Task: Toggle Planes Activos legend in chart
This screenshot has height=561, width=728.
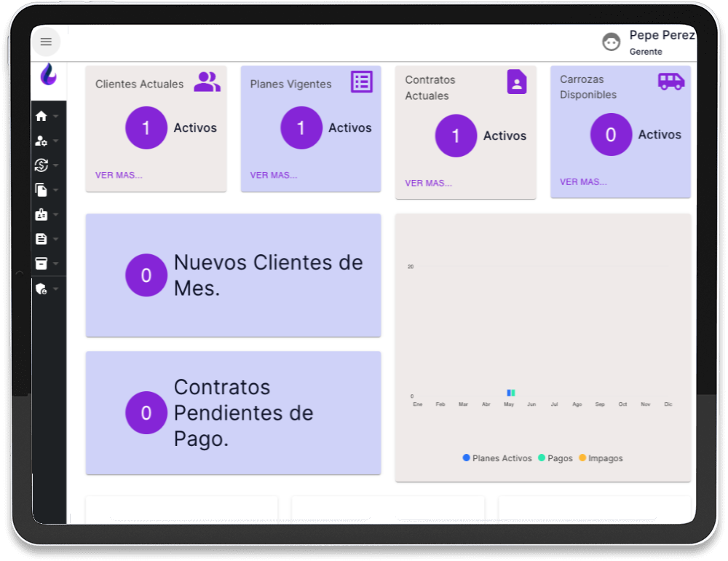Action: [497, 458]
